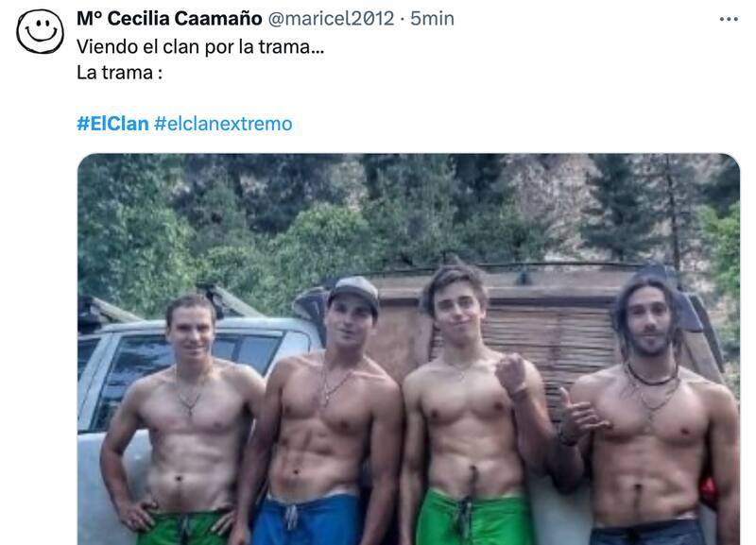Screen dimensions: 756x545
Task: Open the three-dot more options menu
Action: [729, 19]
